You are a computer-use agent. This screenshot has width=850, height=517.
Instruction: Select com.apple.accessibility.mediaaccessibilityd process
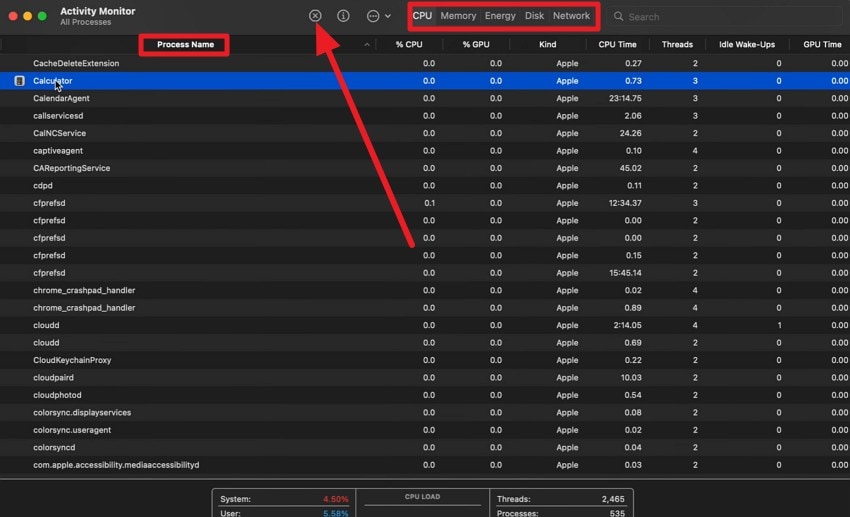pyautogui.click(x=425, y=465)
